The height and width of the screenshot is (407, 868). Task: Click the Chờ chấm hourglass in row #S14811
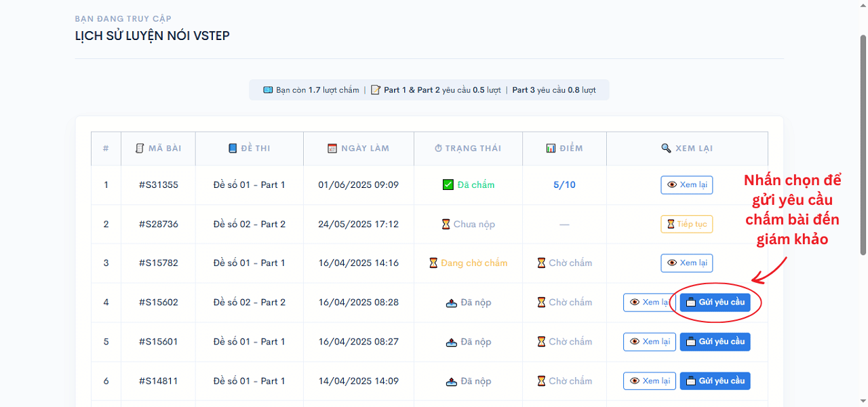[541, 381]
